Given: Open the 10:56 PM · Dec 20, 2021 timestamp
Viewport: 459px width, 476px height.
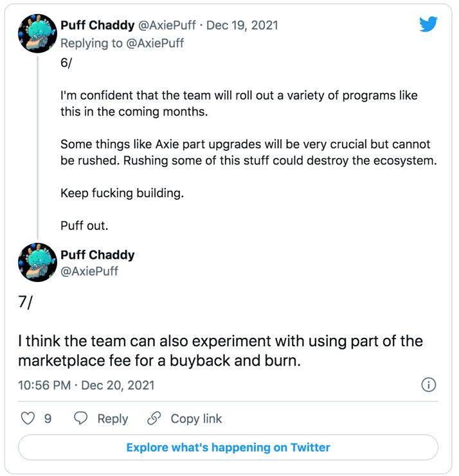Looking at the screenshot, I should (86, 385).
